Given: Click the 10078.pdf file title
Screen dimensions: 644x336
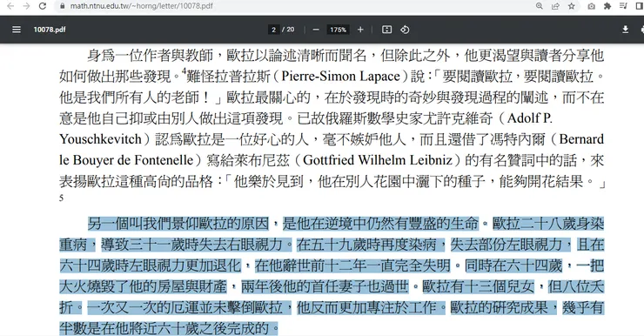Looking at the screenshot, I should point(50,30).
